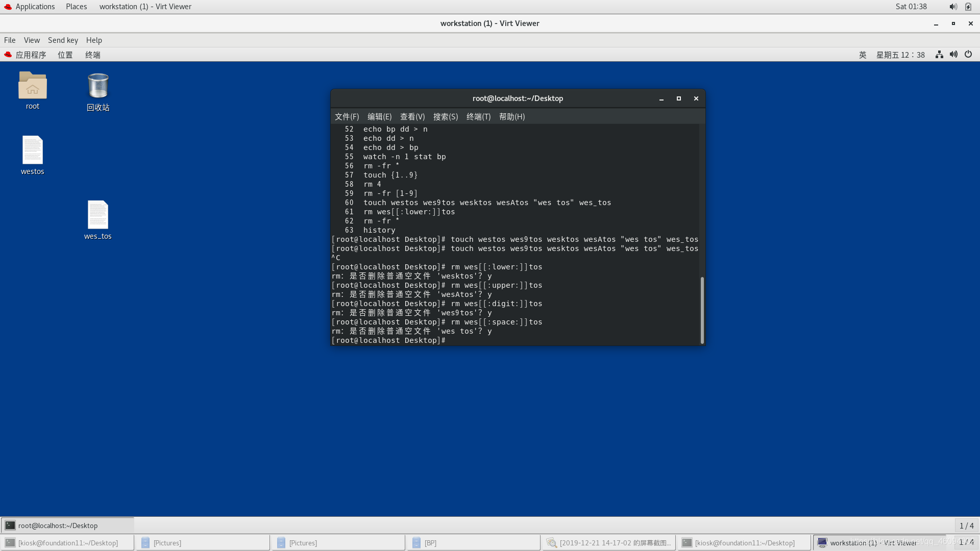980x551 pixels.
Task: Toggle the 英 input method indicator
Action: pos(863,55)
